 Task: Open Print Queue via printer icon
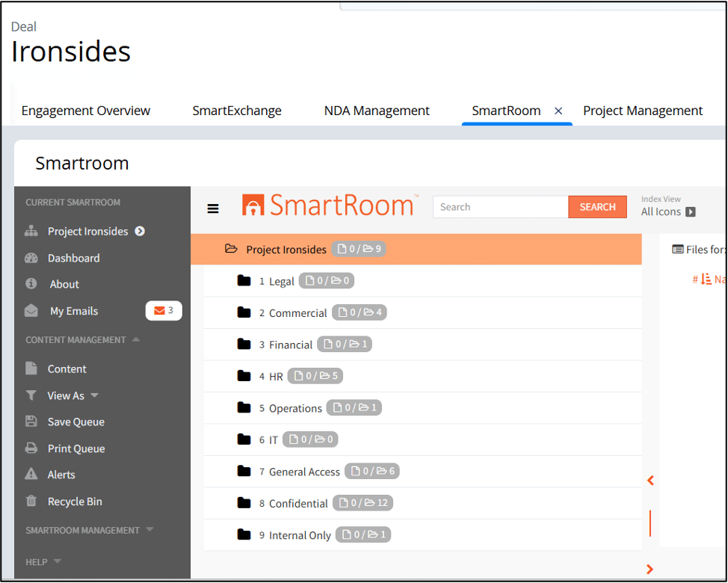(x=31, y=448)
